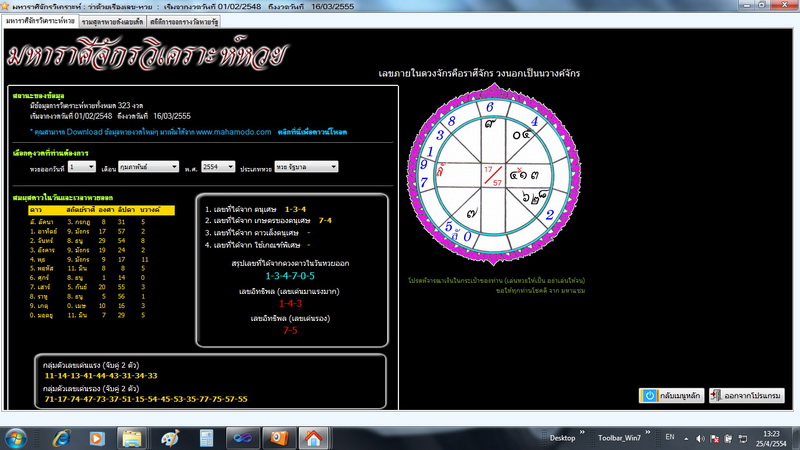Open the blue infinity taskbar application
The height and width of the screenshot is (450, 800).
tap(243, 438)
